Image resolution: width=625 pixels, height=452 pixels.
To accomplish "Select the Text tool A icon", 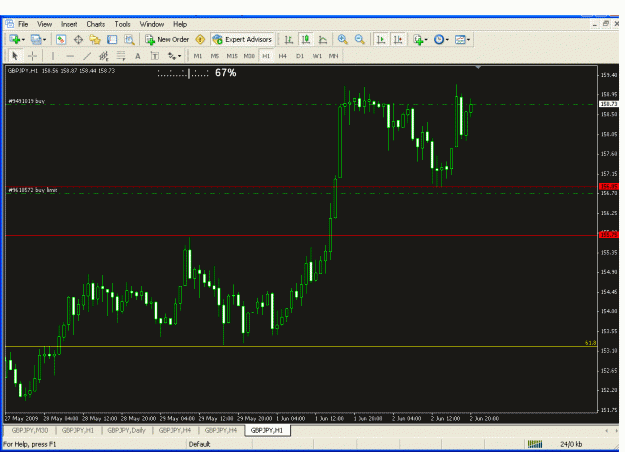I will coord(138,56).
